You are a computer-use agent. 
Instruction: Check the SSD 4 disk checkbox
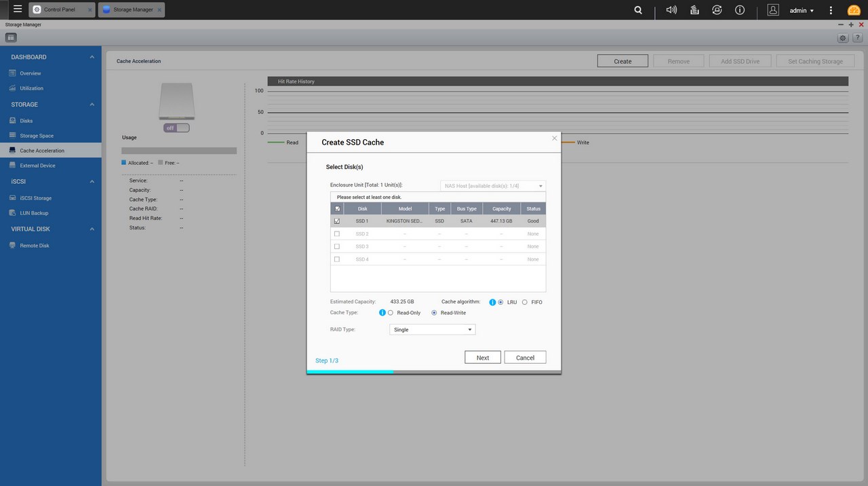coord(337,259)
